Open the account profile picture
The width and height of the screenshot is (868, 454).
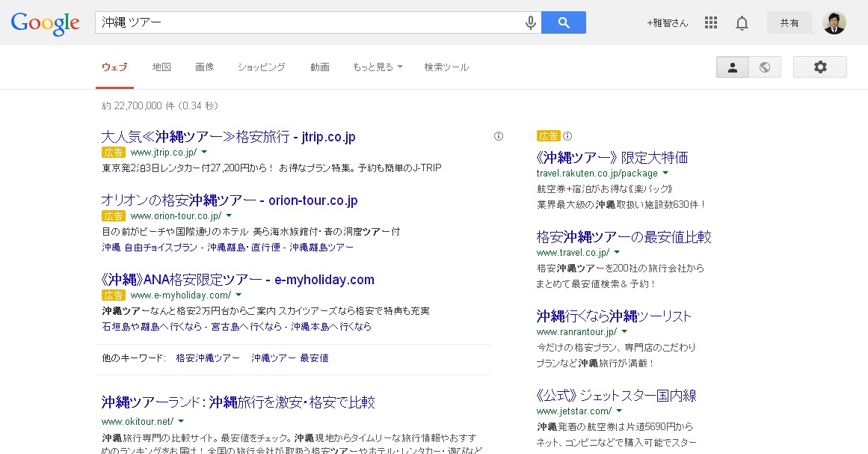pos(834,22)
